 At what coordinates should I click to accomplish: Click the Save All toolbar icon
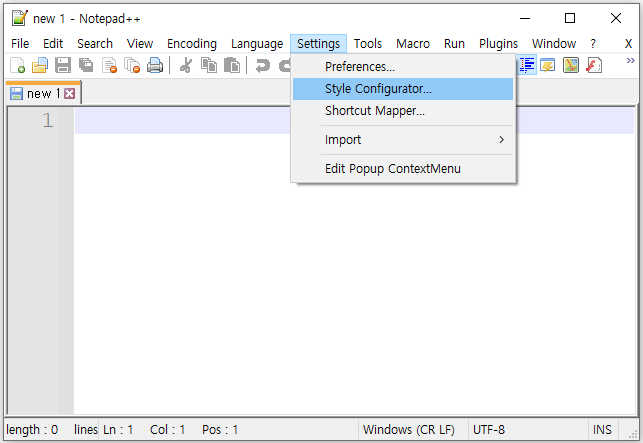pos(86,65)
